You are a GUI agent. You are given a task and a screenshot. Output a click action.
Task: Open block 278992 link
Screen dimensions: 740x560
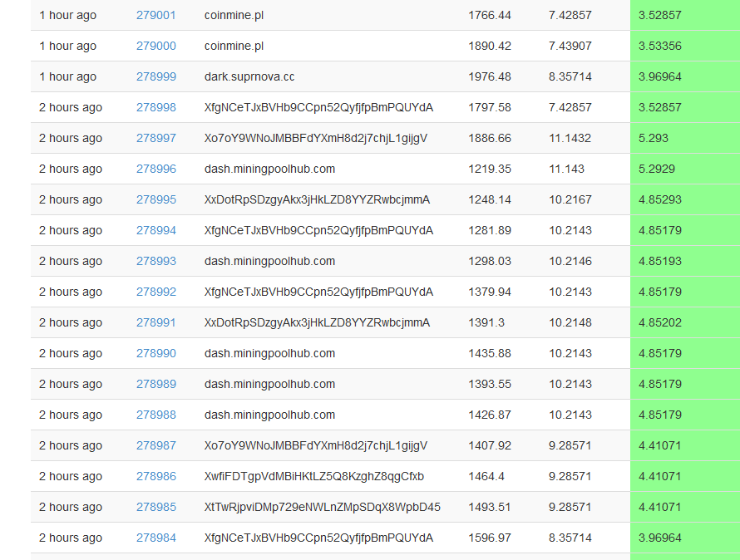pyautogui.click(x=155, y=292)
